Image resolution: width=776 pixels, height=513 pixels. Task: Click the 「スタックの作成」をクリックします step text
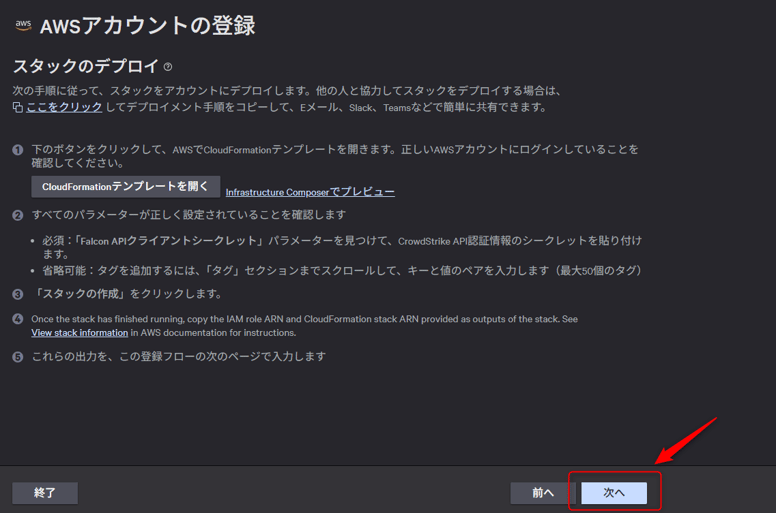(x=127, y=294)
